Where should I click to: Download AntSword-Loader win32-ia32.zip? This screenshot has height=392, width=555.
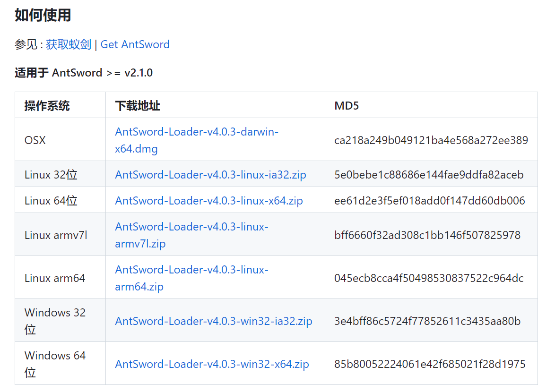pyautogui.click(x=213, y=321)
